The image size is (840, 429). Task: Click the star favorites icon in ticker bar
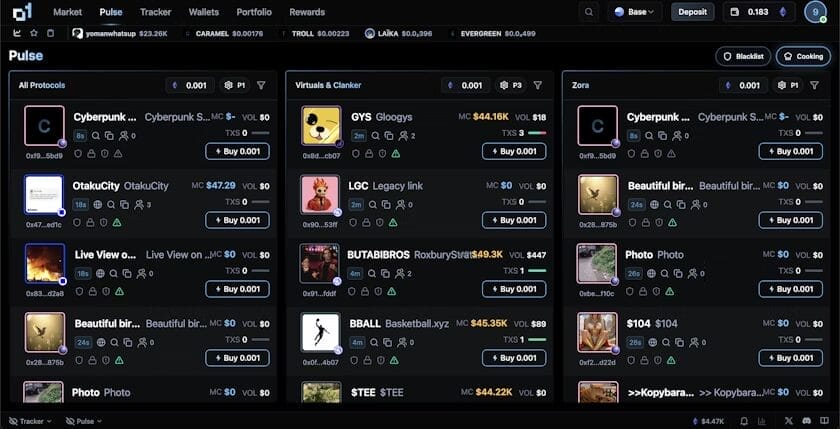[34, 33]
